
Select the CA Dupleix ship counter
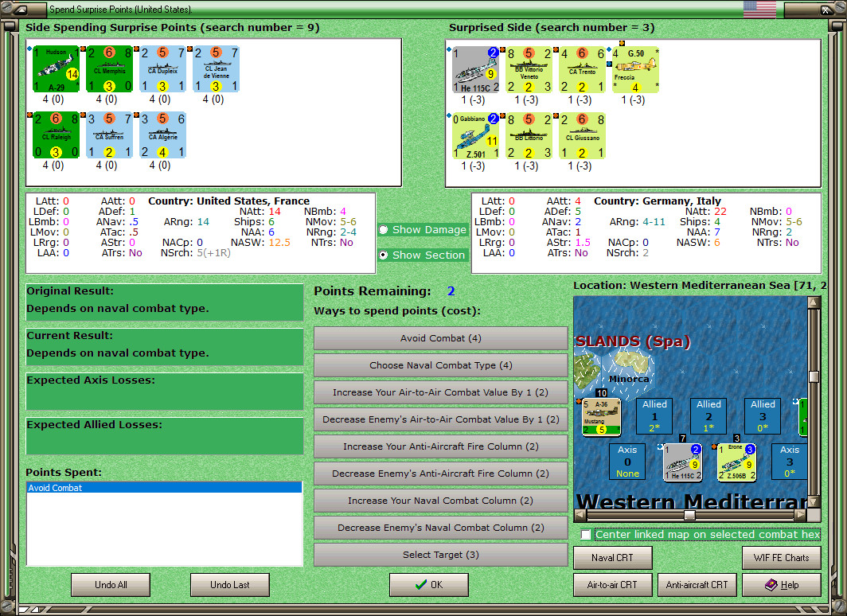162,68
